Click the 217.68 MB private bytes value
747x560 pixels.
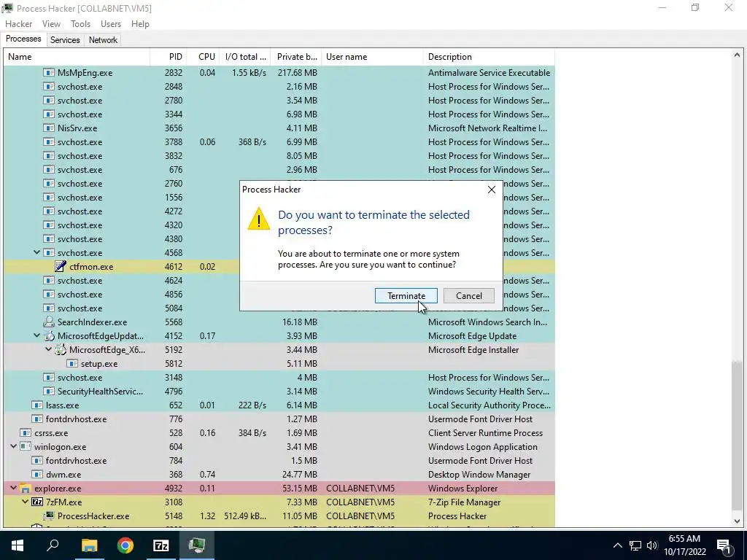point(298,73)
